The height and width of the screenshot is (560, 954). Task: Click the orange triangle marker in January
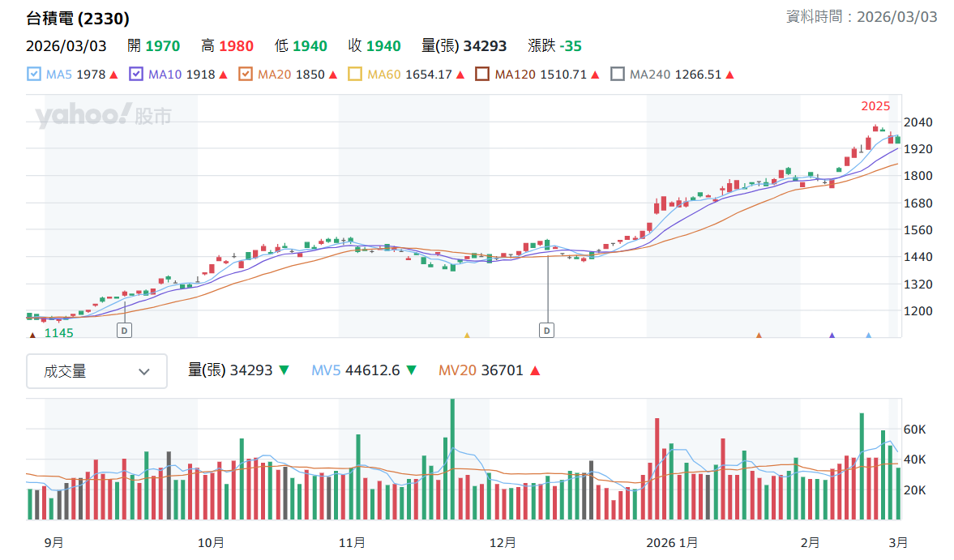[759, 335]
